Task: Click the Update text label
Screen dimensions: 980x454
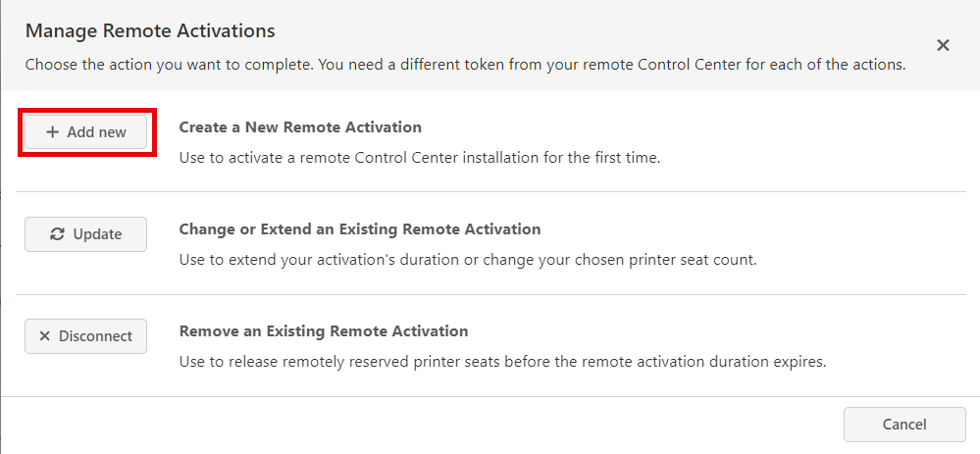Action: click(x=97, y=234)
